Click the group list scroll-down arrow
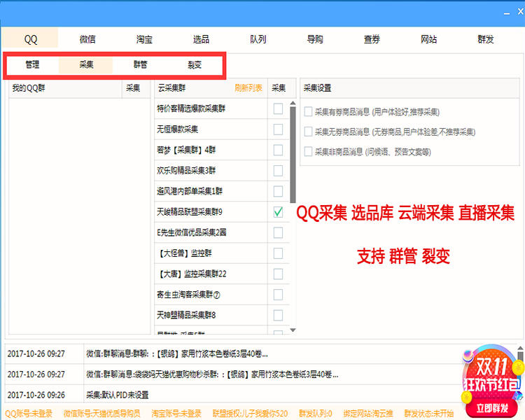Screen dimensions: 525x420 click(293, 330)
